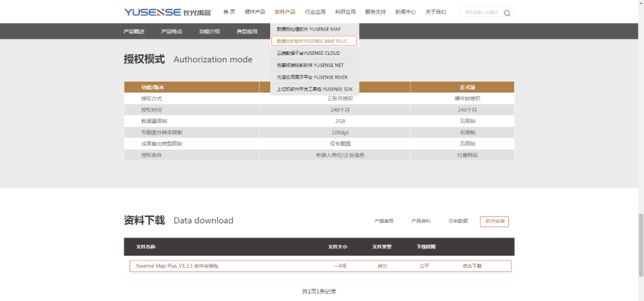Choose YUSENSE CLOUD in the dropdown list
Viewport: 644px width, 301px height.
(308, 53)
